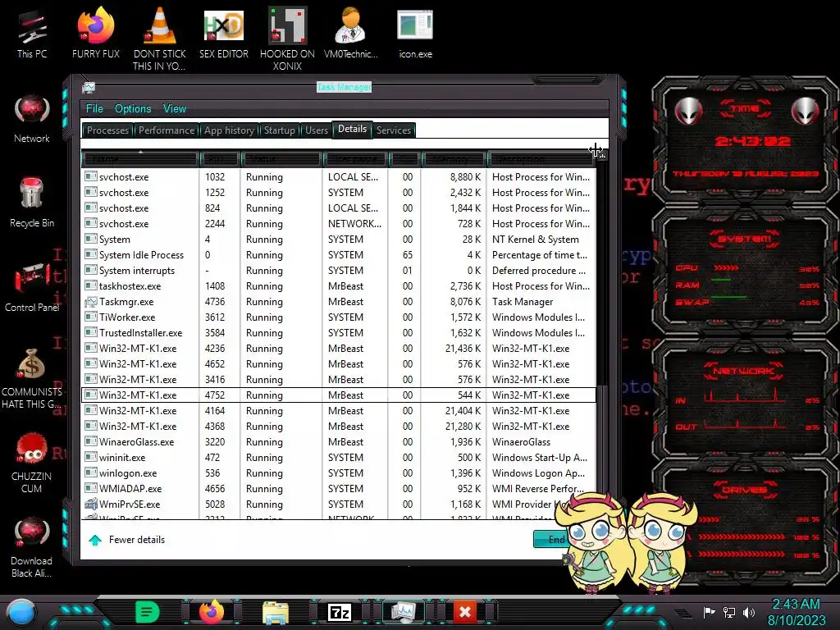
Task: Select Win32-MT-K1.exe with PID 4236
Action: pos(339,348)
